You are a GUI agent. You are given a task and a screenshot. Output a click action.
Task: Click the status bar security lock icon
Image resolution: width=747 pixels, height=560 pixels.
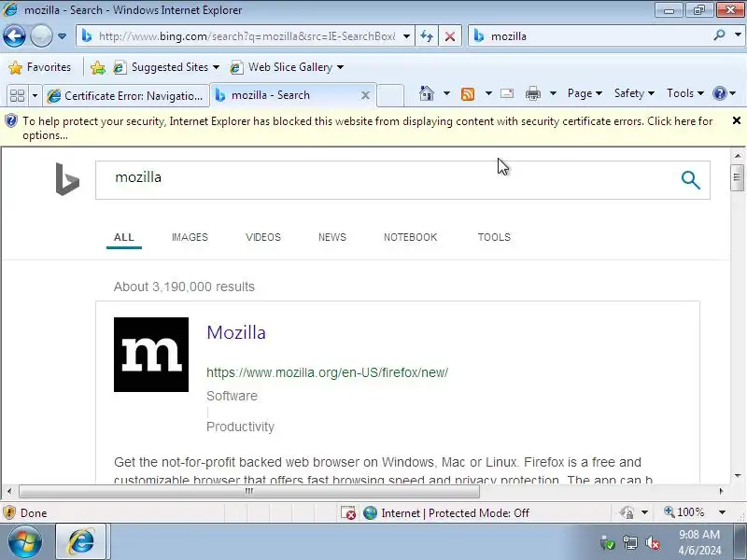627,512
